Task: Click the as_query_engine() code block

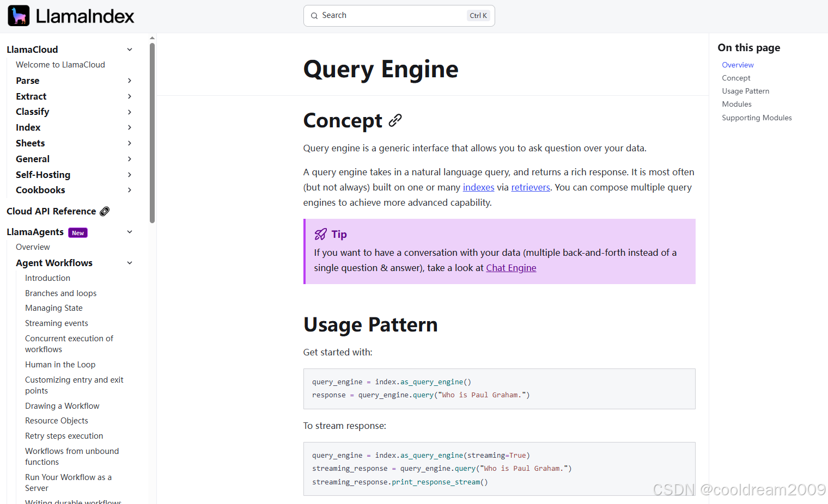Action: point(499,389)
